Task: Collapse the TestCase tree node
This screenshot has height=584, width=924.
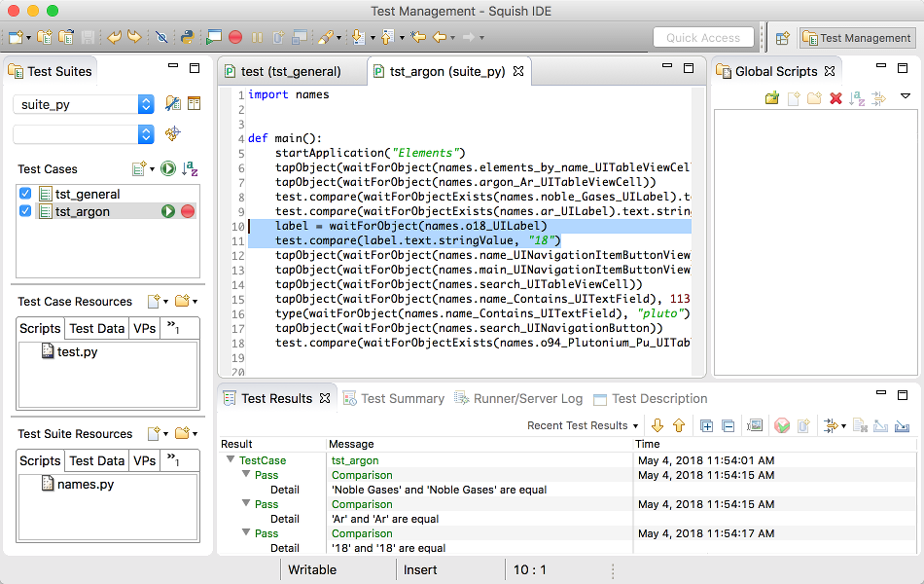Action: coord(231,460)
